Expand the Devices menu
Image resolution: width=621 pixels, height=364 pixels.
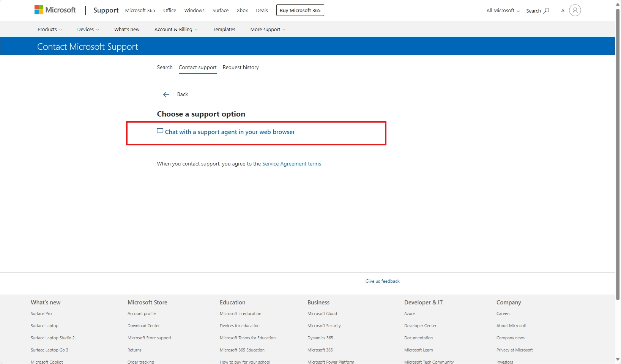coord(88,29)
